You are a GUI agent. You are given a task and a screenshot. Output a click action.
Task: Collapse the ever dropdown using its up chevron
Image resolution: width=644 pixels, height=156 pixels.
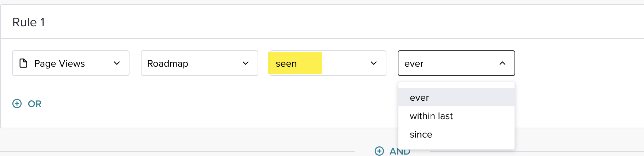502,63
